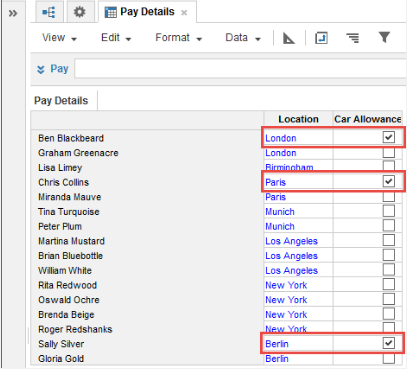
Task: Select the Tina Turquoise row label
Action: pyautogui.click(x=69, y=212)
